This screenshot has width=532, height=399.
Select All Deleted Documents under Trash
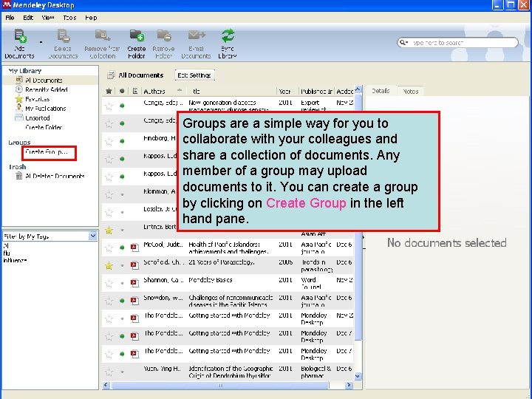[x=55, y=176]
